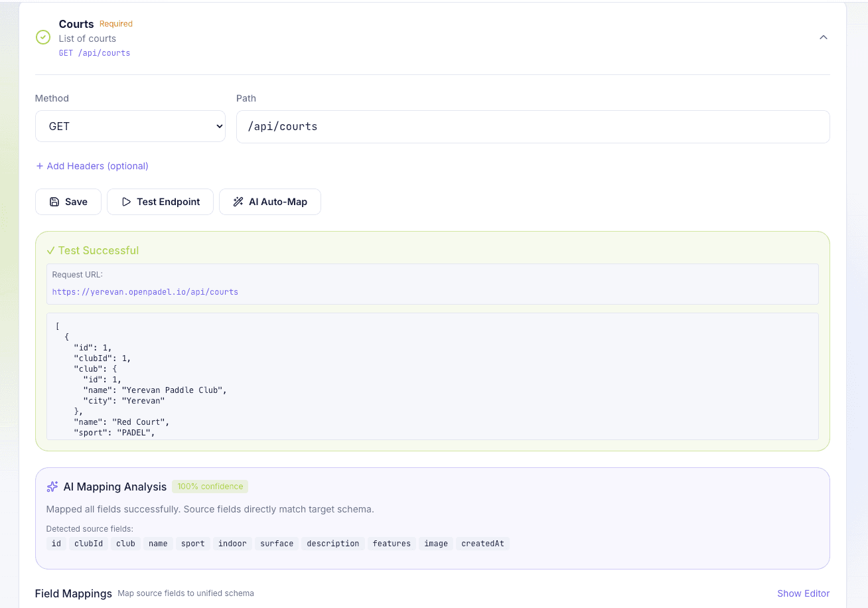Click the Test Successful heading
868x608 pixels.
(x=93, y=250)
